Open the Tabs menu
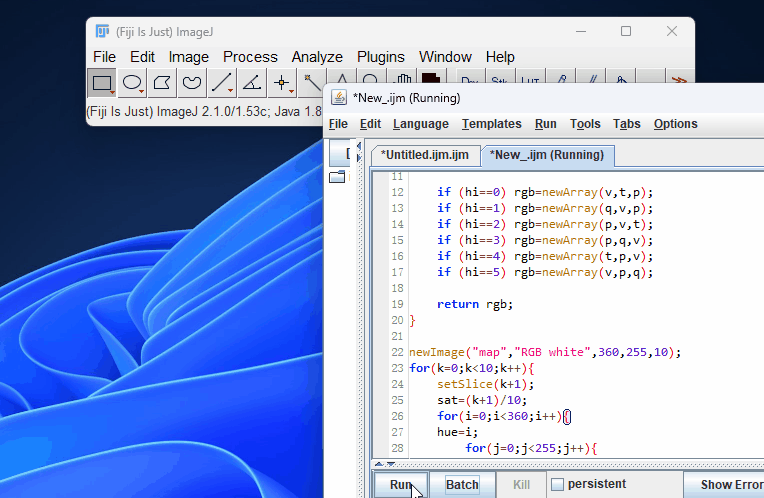 (x=627, y=124)
